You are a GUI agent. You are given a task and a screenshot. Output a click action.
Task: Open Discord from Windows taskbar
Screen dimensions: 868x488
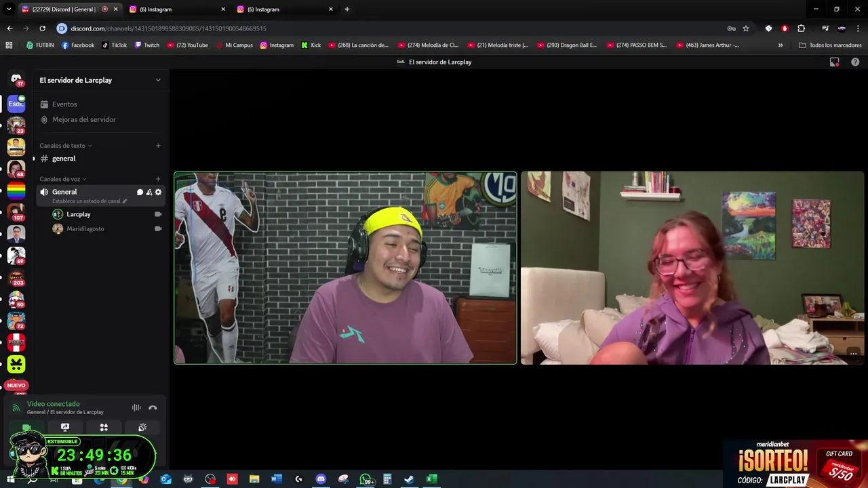tap(321, 479)
